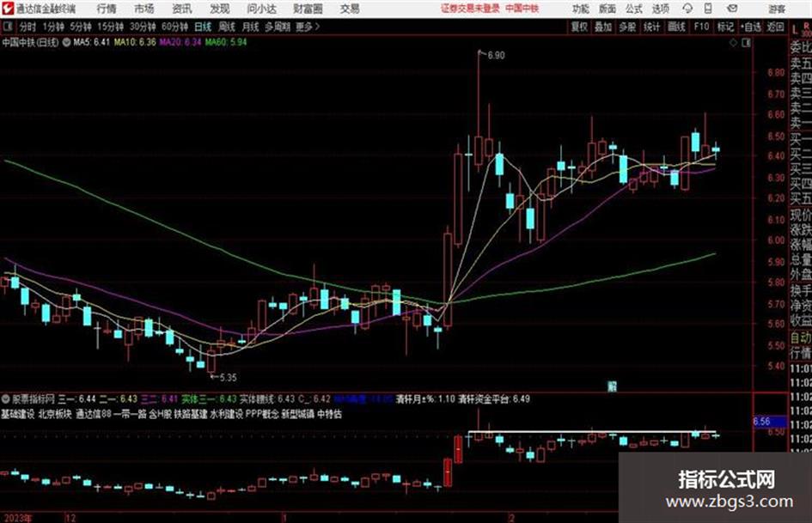The width and height of the screenshot is (812, 523).
Task: Click the PPP概念 concept tag
Action: (x=262, y=414)
